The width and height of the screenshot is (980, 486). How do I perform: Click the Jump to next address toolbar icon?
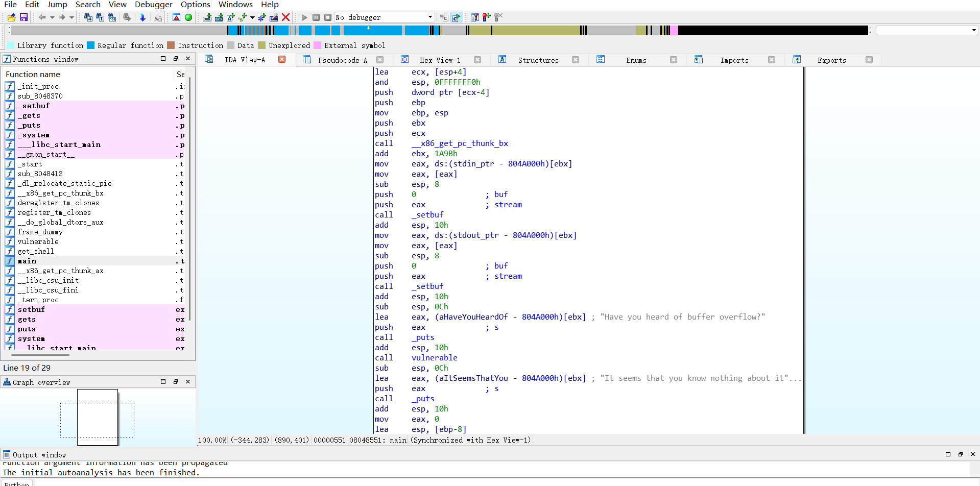[143, 17]
